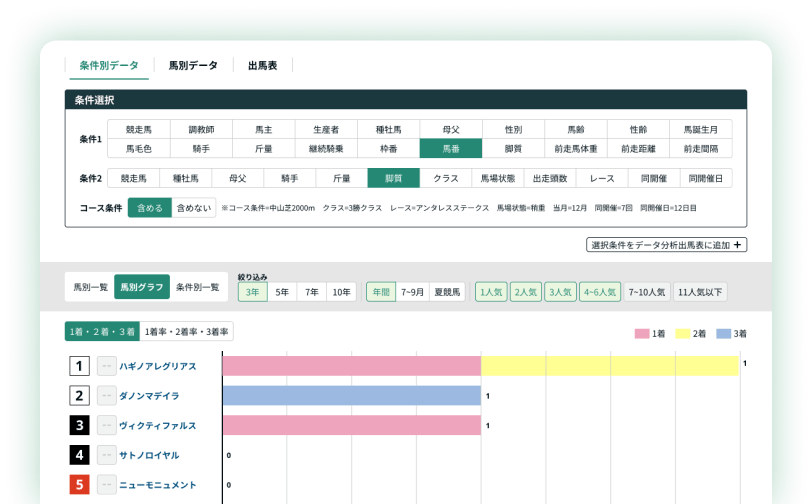
Task: Open the 出馬表 tab
Action: pos(262,66)
